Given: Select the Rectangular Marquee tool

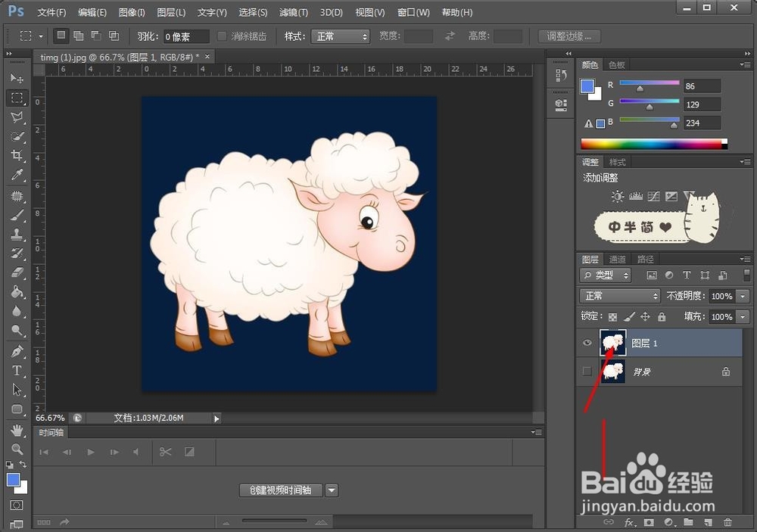Looking at the screenshot, I should click(x=17, y=98).
